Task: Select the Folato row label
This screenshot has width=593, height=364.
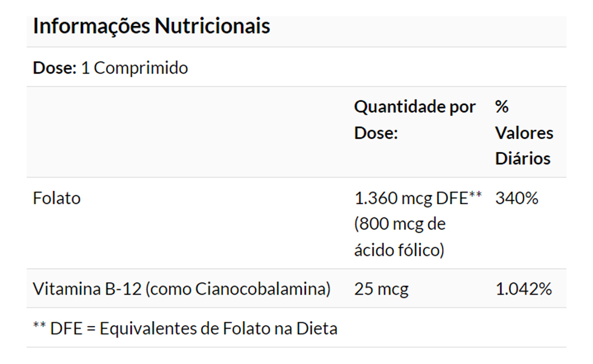Action: (x=56, y=198)
